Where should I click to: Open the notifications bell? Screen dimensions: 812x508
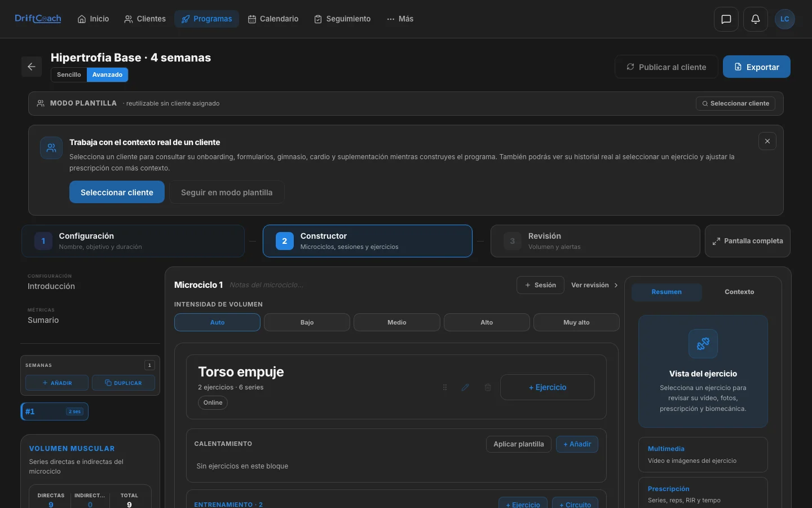pos(756,19)
